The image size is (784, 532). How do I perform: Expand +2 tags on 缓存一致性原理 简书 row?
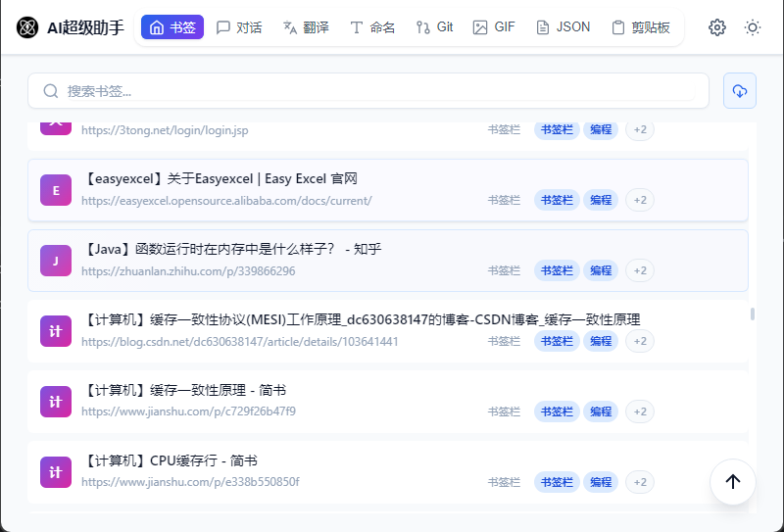pos(640,411)
